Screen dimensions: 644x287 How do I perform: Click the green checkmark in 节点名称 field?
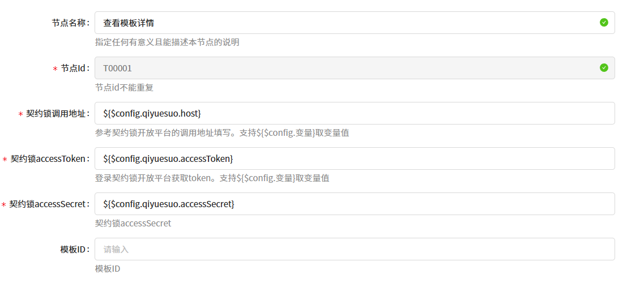point(604,23)
